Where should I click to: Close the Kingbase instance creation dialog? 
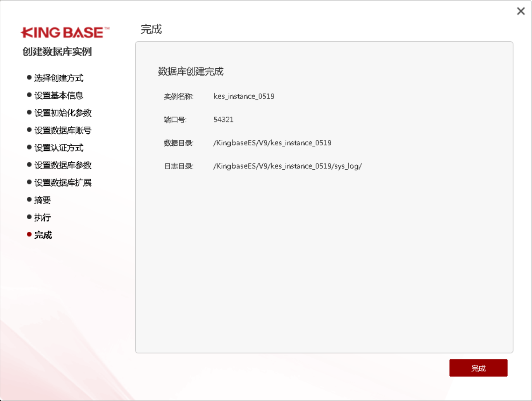521,11
